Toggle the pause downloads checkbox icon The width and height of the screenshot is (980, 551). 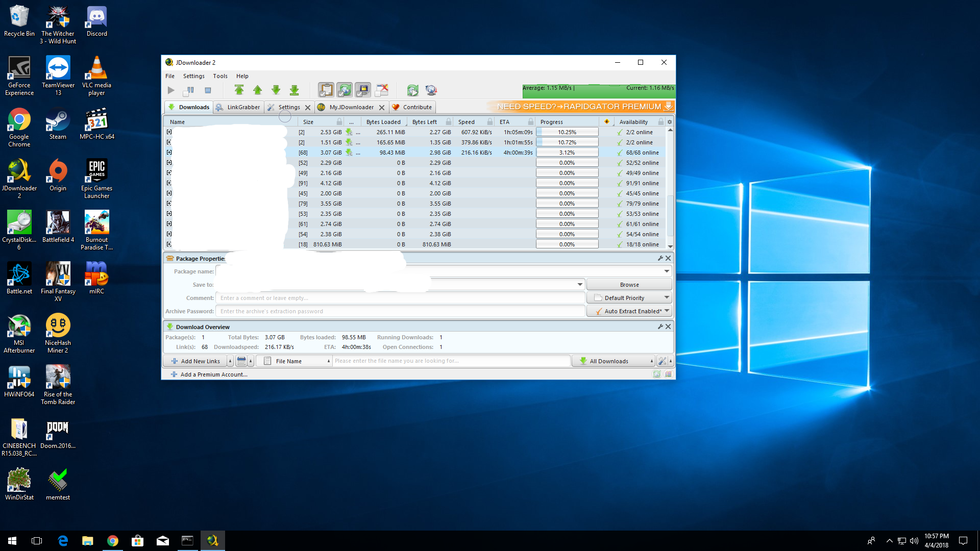pyautogui.click(x=189, y=90)
